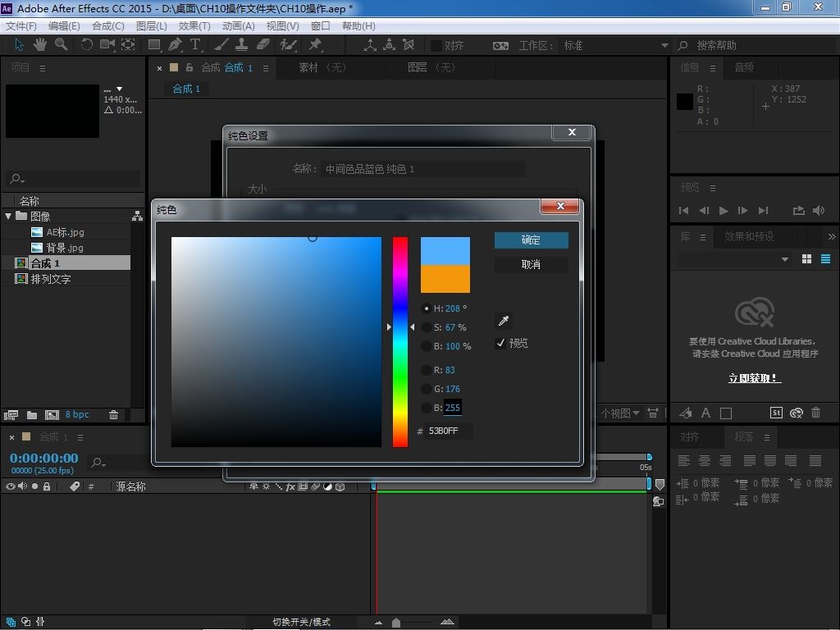
Task: Open the 编辑(E) menu
Action: (x=64, y=25)
